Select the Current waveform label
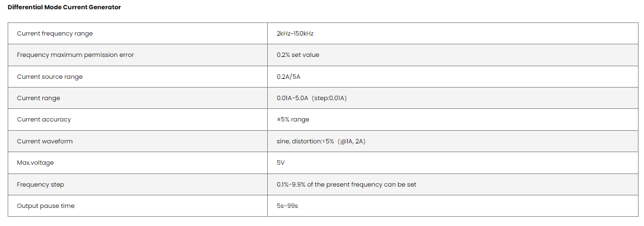The image size is (644, 226). (x=45, y=141)
